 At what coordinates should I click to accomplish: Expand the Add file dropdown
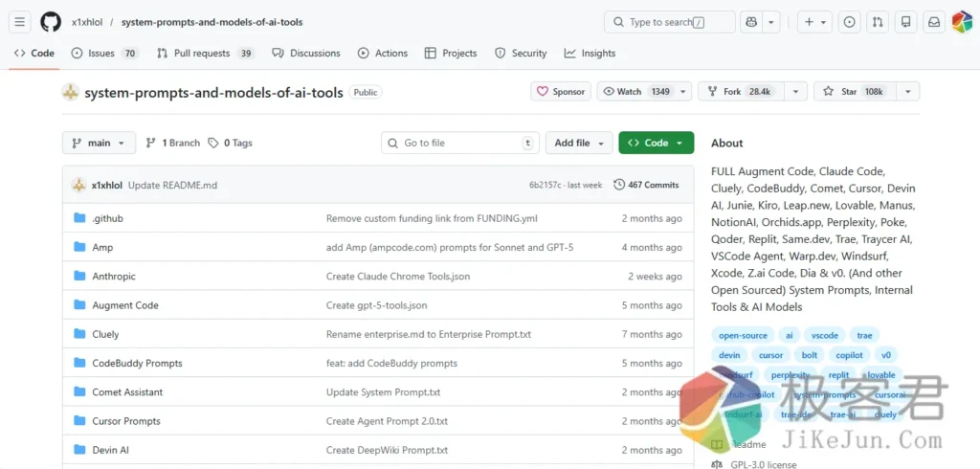point(578,143)
